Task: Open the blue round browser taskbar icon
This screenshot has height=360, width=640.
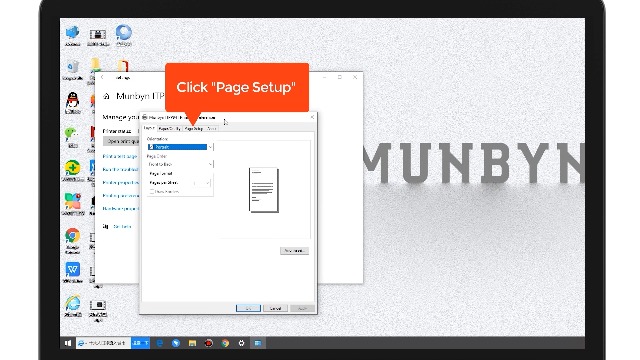Action: (x=176, y=343)
